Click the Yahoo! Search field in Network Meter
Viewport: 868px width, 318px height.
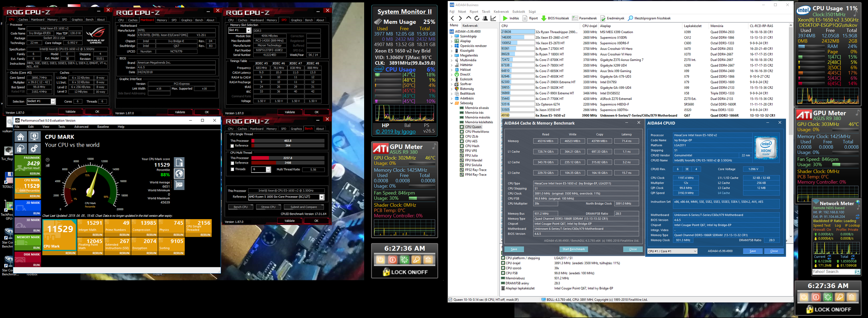[x=833, y=272]
